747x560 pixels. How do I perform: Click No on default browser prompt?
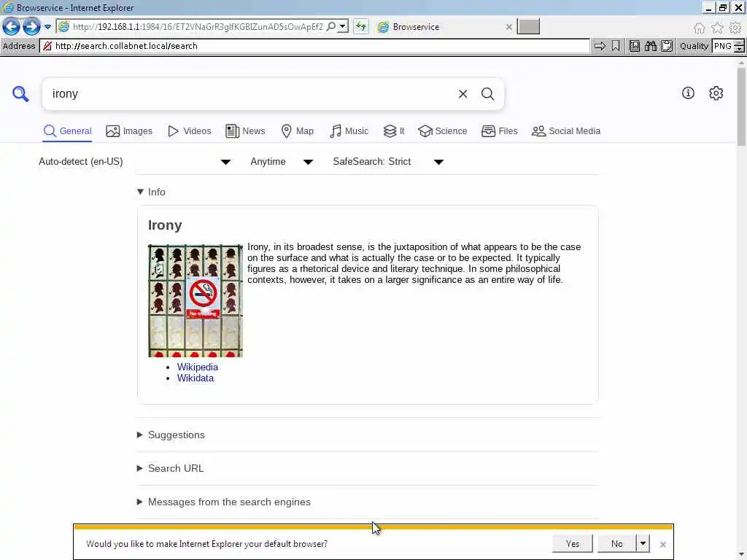pyautogui.click(x=616, y=543)
